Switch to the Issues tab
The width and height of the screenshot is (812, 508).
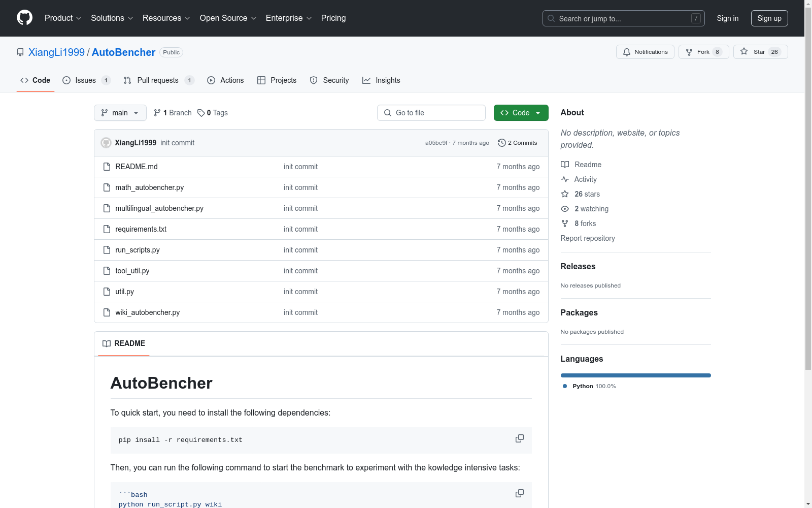(86, 80)
